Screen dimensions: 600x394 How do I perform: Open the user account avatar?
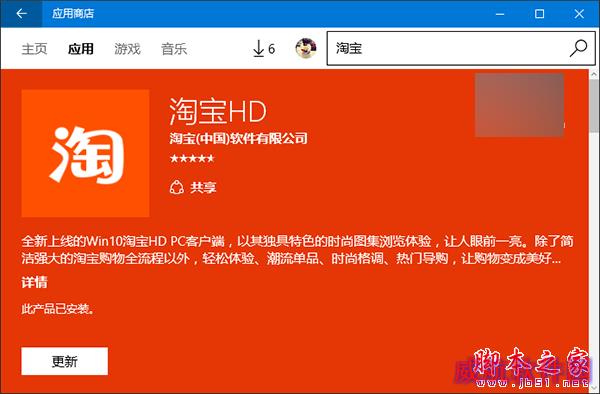(x=306, y=49)
